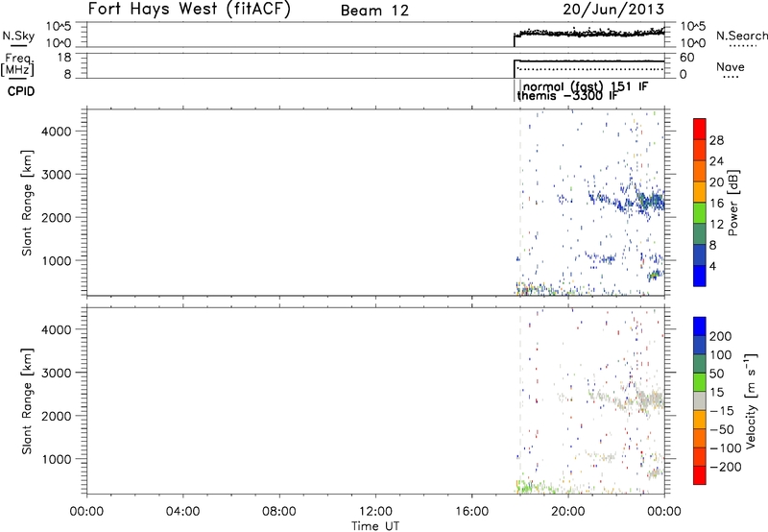Click the Velocity colorbar segment between 15 and 50

pyautogui.click(x=700, y=382)
